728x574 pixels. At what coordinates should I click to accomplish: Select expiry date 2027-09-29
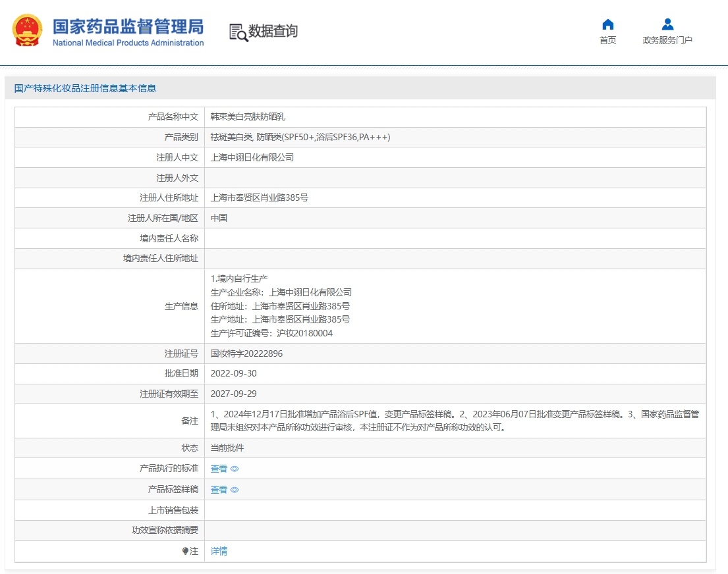click(x=233, y=394)
